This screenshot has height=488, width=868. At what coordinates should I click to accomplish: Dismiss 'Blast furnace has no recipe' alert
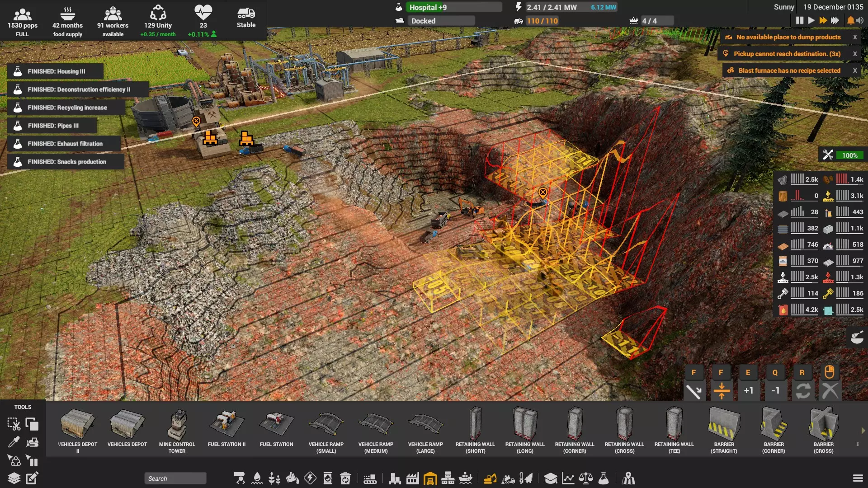coord(854,70)
